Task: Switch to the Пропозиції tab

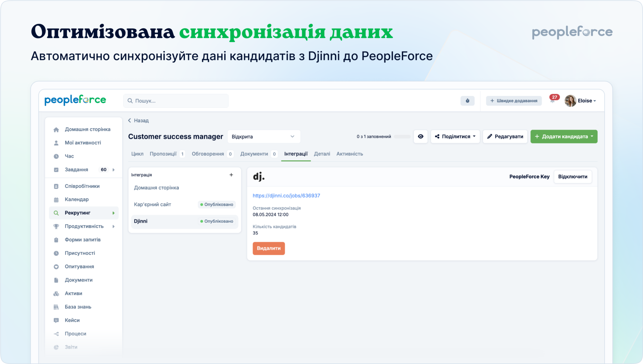Action: point(163,154)
